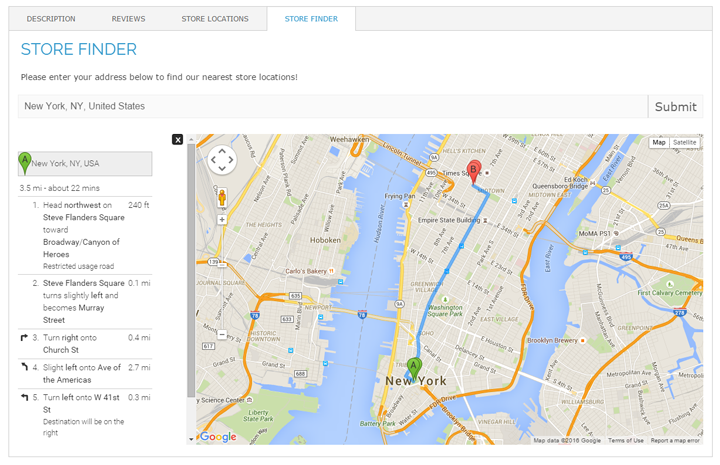Zoom in with the map plus button

click(221, 219)
